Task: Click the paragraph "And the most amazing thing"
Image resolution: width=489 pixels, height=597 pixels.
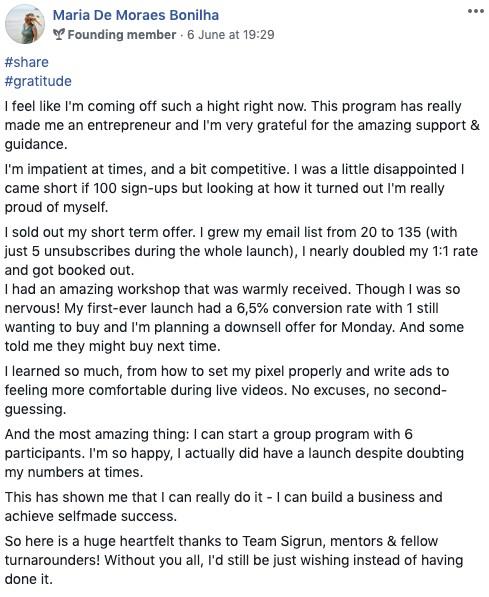Action: [234, 453]
